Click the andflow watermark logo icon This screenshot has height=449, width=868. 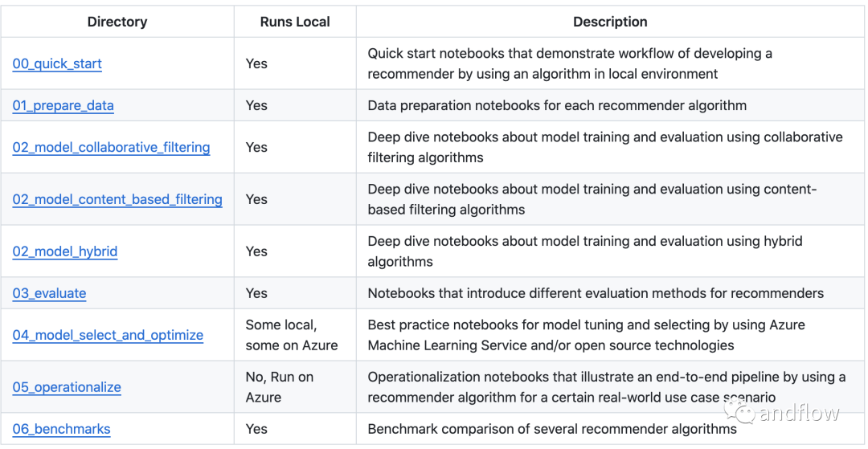coord(741,413)
